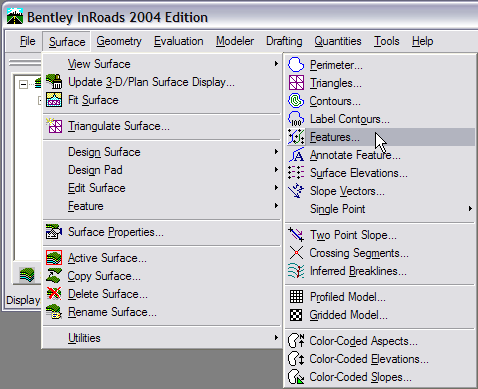Click the Annotate Feature icon
The width and height of the screenshot is (478, 389).
(296, 155)
